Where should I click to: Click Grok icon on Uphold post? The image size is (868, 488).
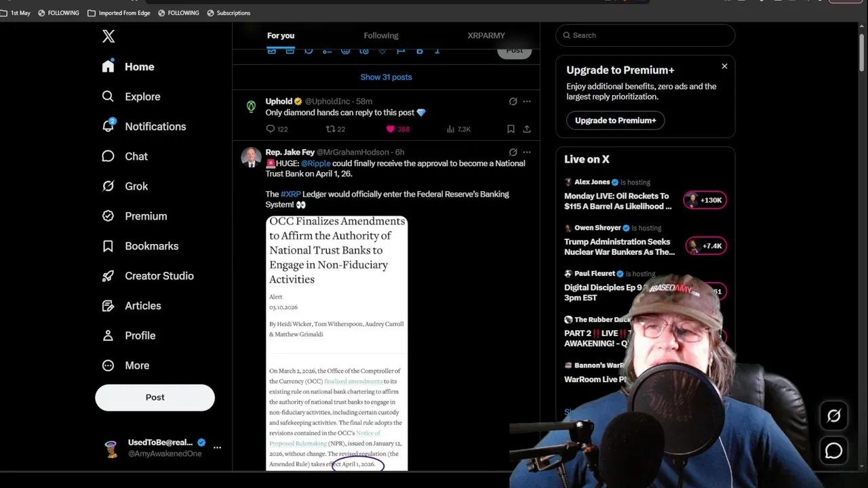tap(513, 102)
